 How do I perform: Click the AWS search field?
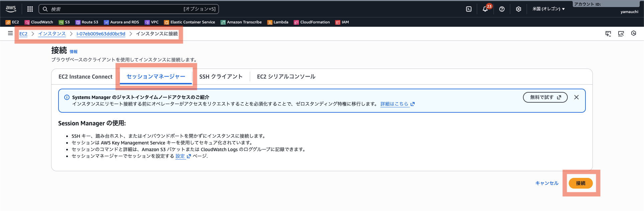(129, 9)
